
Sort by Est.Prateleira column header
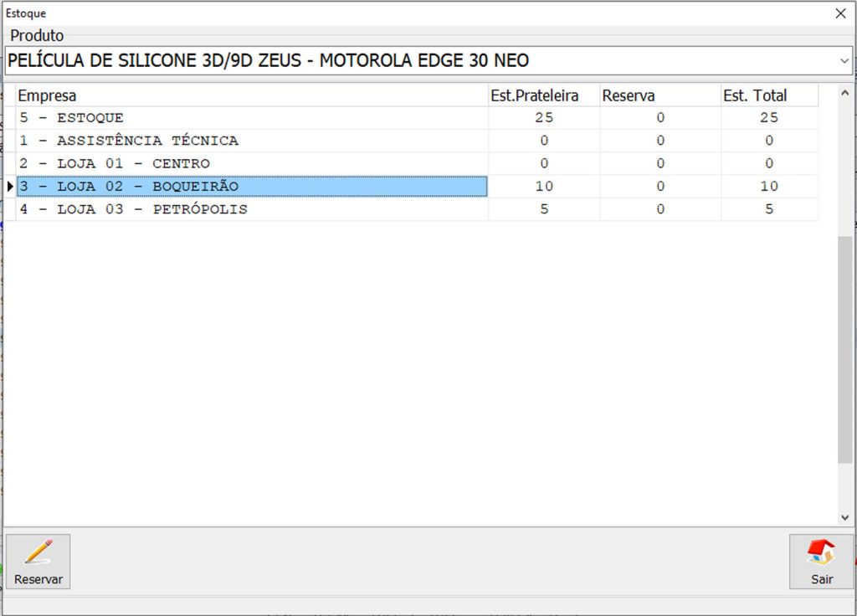point(543,95)
